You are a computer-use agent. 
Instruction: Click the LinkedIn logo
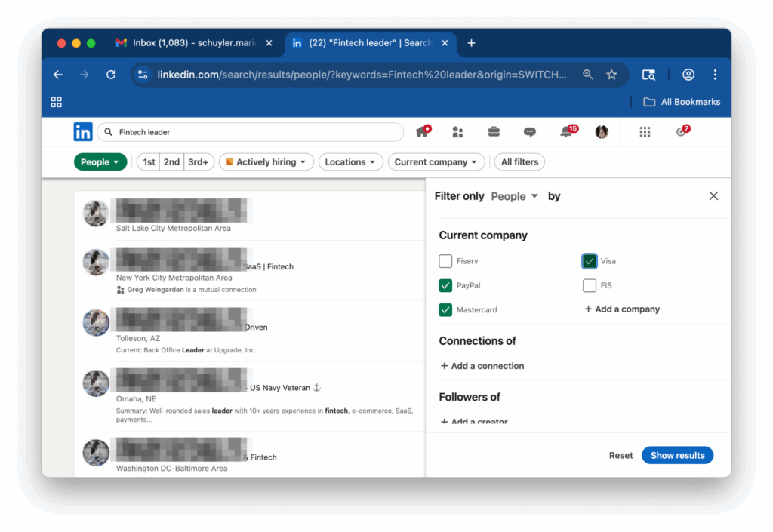click(83, 132)
